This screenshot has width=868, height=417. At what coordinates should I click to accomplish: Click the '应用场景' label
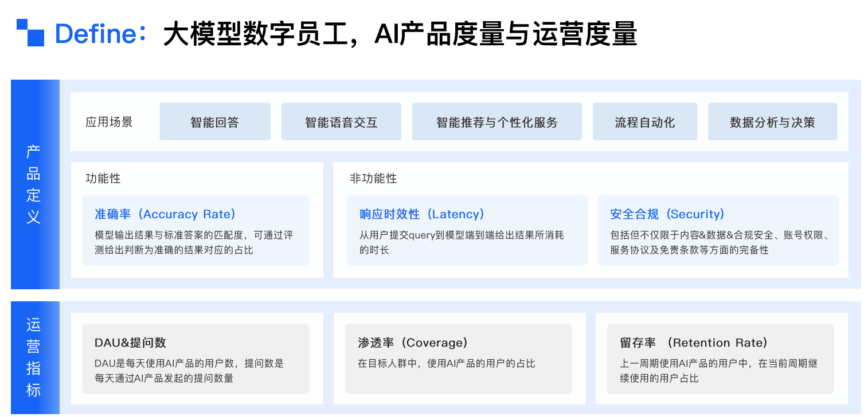click(x=109, y=122)
